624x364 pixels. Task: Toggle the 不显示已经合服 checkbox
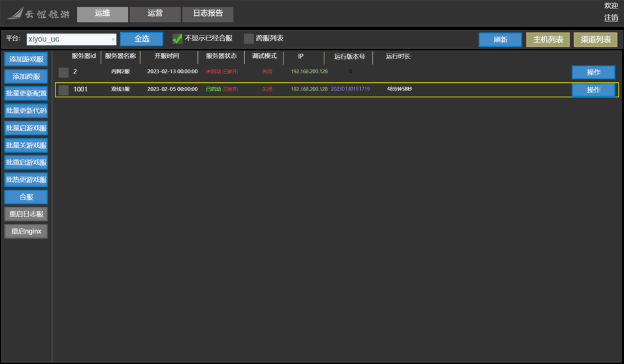pos(178,39)
